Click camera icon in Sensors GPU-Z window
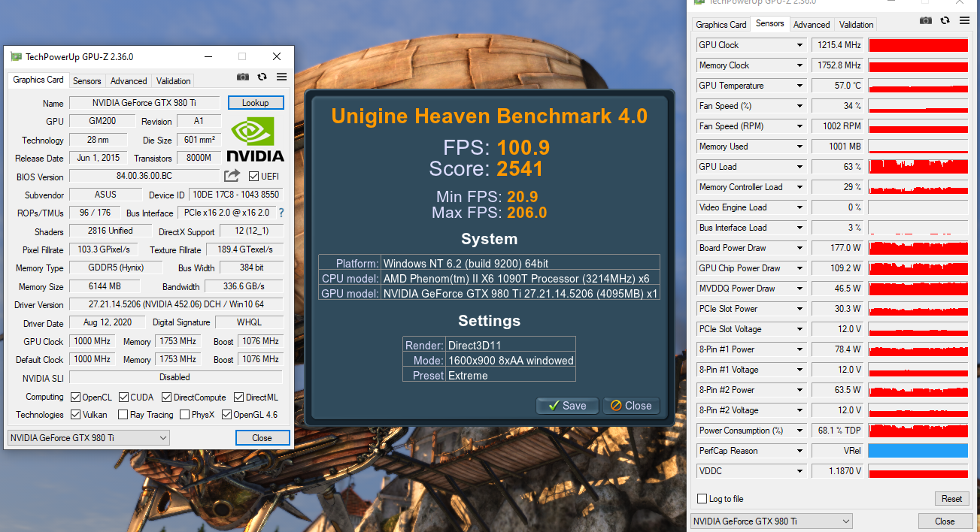Screen dimensions: 980x532 [x=927, y=20]
